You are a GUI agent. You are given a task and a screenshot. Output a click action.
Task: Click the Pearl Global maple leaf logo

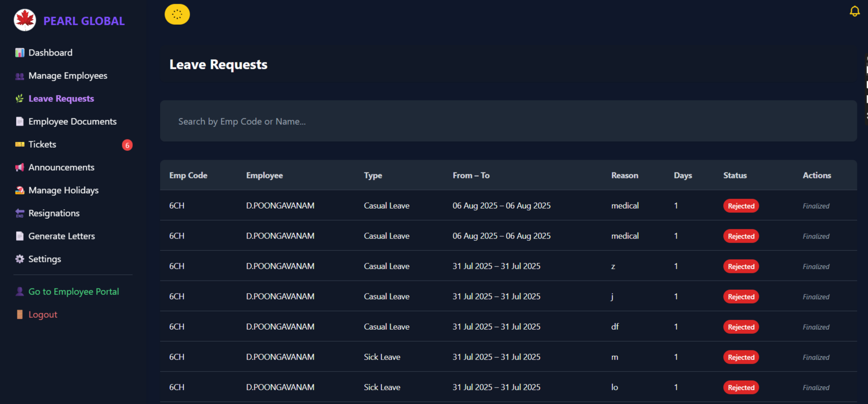click(x=25, y=20)
